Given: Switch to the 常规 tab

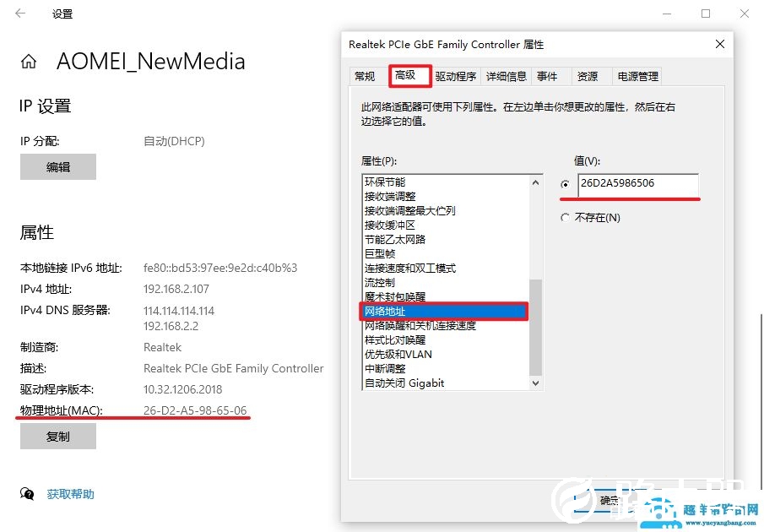Looking at the screenshot, I should click(365, 76).
